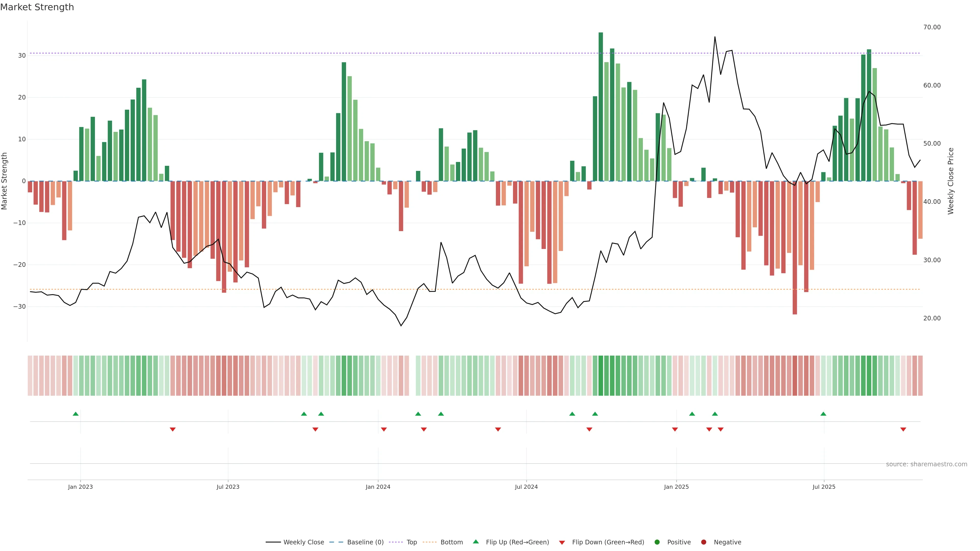Click the first green flip-up marker near Jan 2023
Image resolution: width=980 pixels, height=551 pixels.
pos(76,414)
